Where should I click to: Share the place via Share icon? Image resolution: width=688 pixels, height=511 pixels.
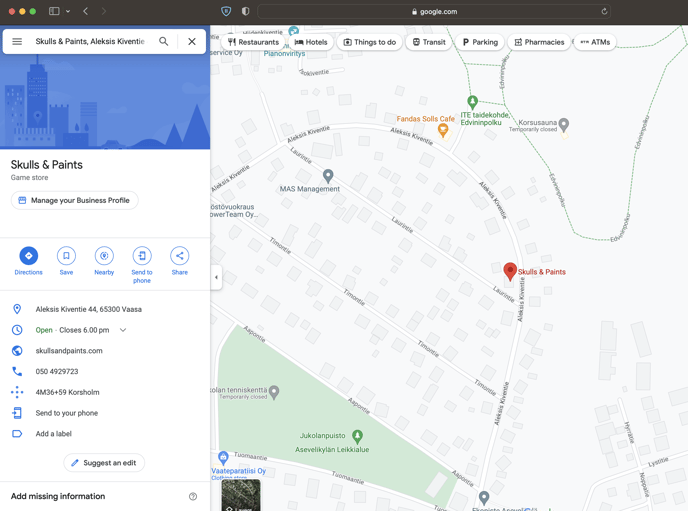[x=179, y=256]
